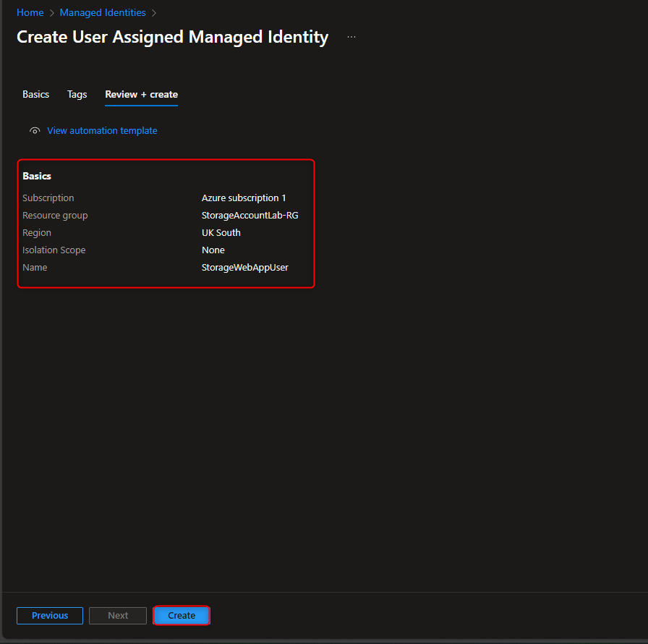Return to Managed Identities using the breadcrumb
Viewport: 648px width, 644px height.
point(102,12)
